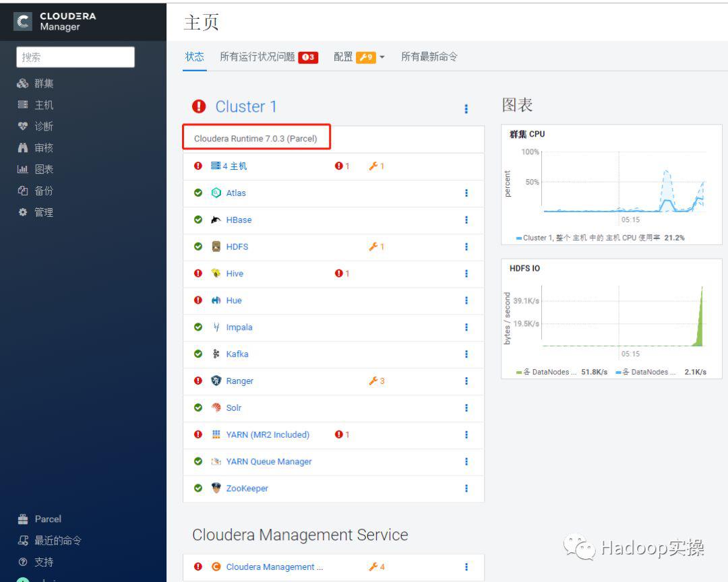Open YARN Queue Manager actions menu
Viewport: 728px width, 582px height.
[466, 461]
